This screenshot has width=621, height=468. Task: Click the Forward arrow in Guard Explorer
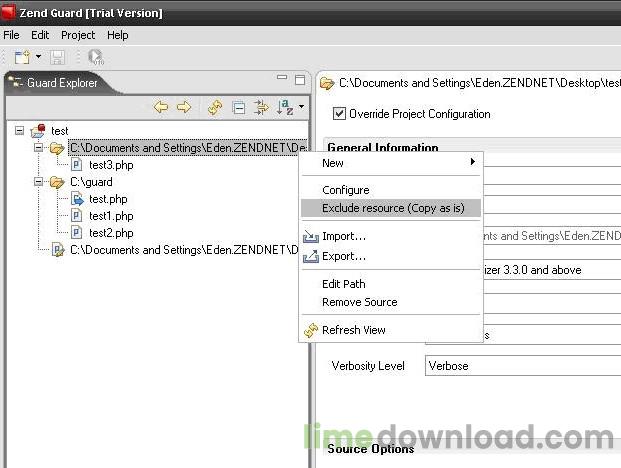click(184, 107)
